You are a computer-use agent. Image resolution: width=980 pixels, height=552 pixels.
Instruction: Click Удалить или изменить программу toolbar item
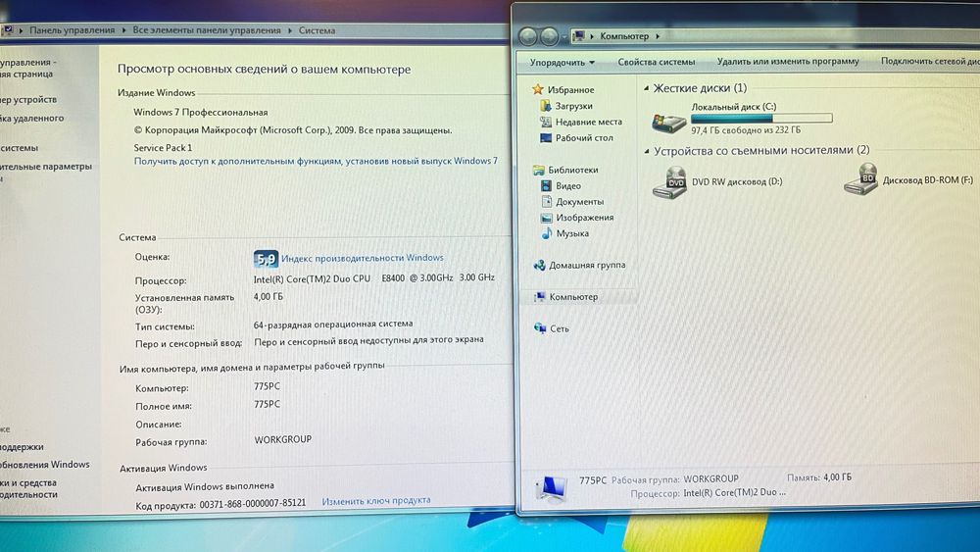[x=788, y=61]
